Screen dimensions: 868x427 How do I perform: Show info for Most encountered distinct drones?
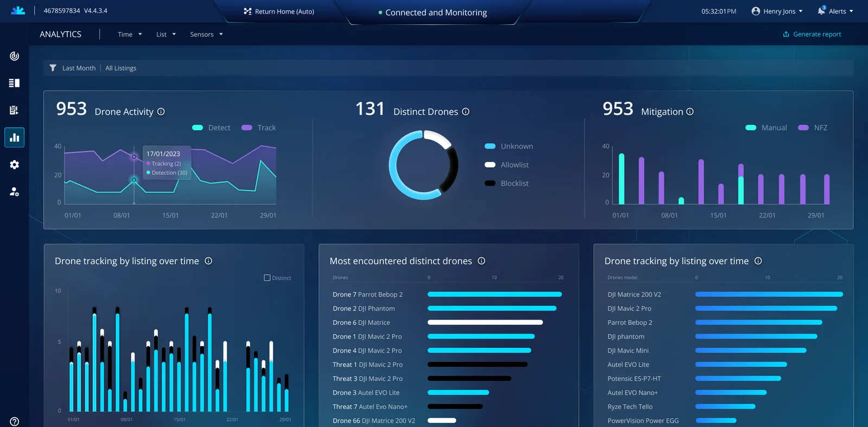[481, 261]
